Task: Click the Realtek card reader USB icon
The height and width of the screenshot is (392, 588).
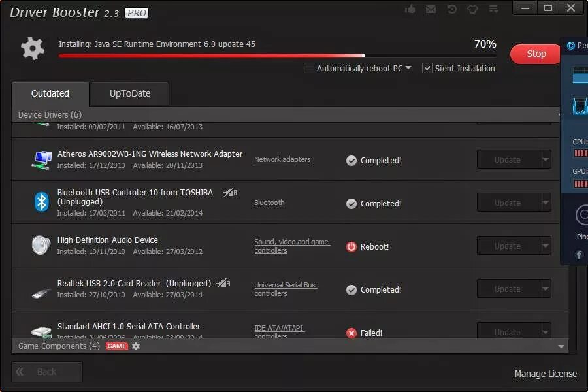Action: (41, 293)
